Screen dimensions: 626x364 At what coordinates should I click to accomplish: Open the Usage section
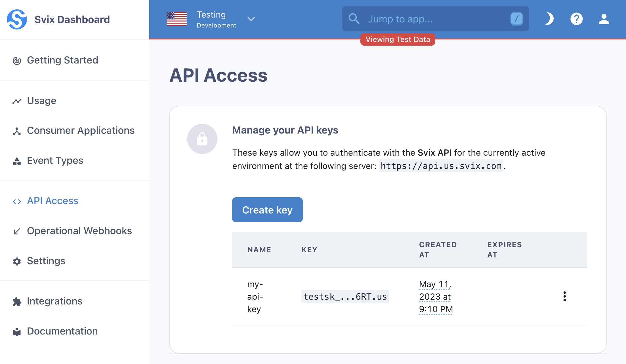[41, 101]
